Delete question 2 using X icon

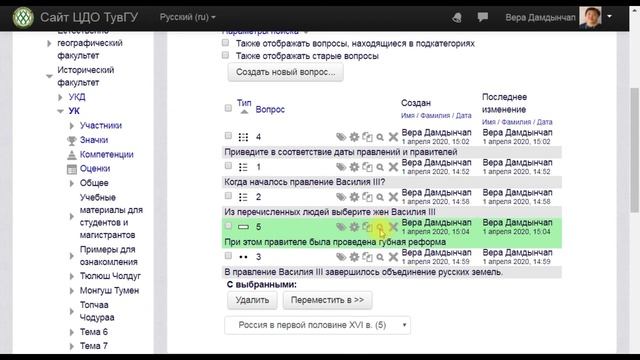(393, 197)
